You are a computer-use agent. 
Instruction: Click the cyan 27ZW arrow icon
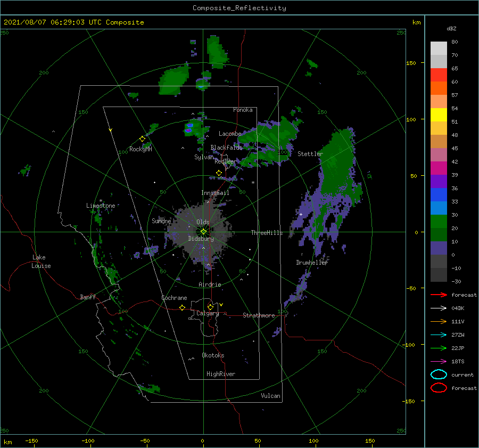coord(439,335)
